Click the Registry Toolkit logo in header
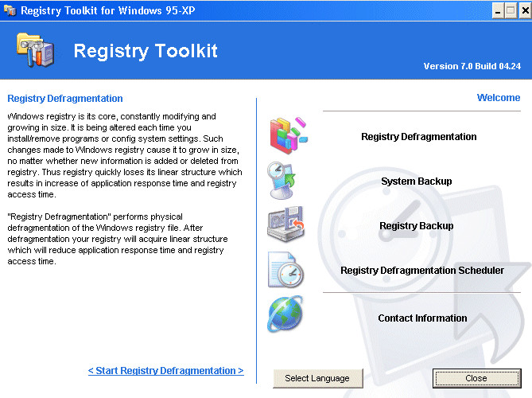Viewport: 532px width, 398px height. pos(35,50)
